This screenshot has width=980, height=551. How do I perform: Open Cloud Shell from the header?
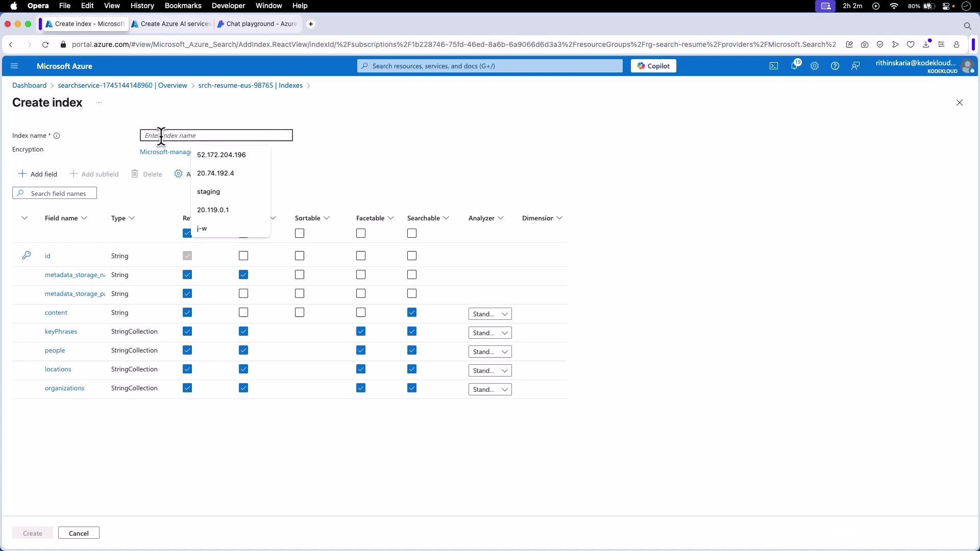pyautogui.click(x=774, y=66)
